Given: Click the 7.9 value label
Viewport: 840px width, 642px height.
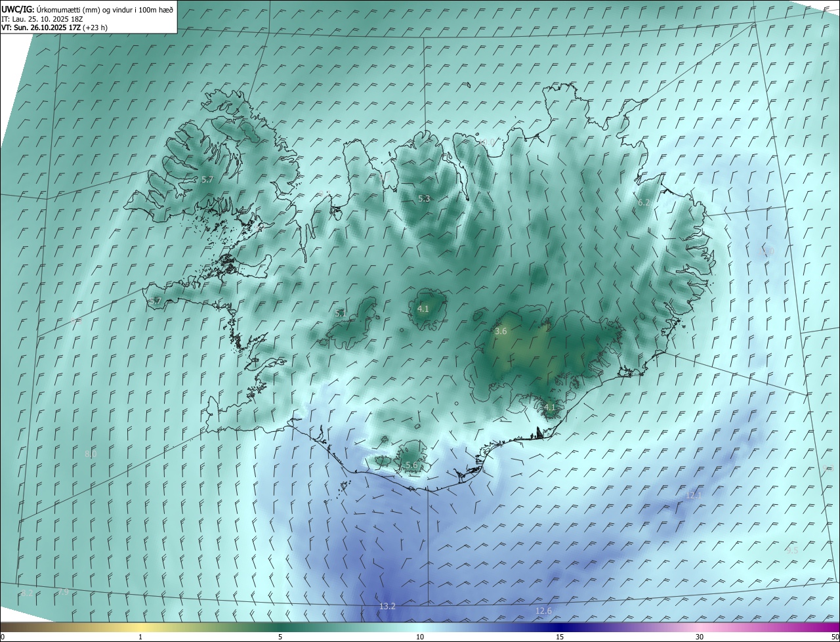Looking at the screenshot, I should (x=63, y=592).
